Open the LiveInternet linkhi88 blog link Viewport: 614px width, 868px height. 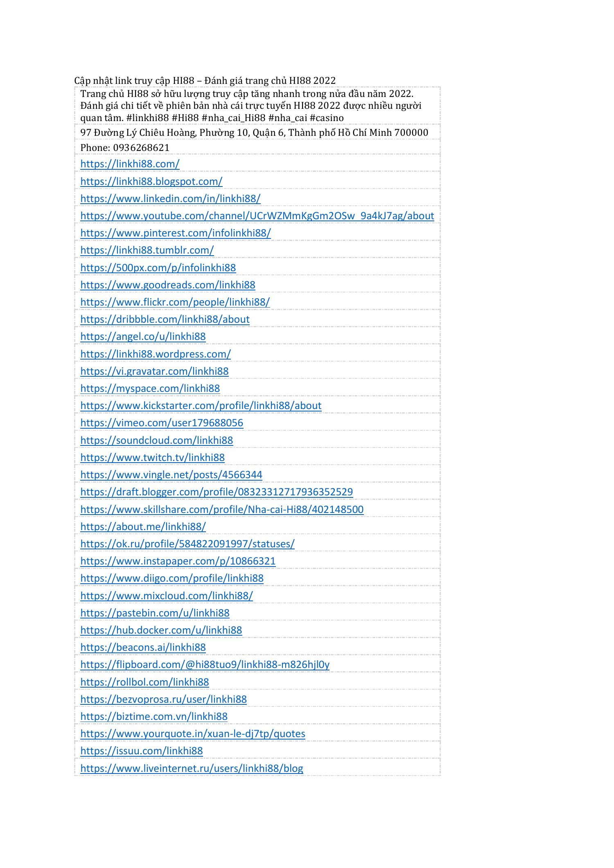pyautogui.click(x=192, y=768)
